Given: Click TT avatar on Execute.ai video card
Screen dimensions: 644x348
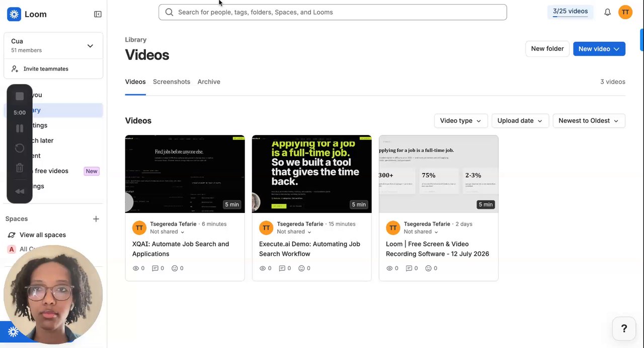Looking at the screenshot, I should click(x=266, y=228).
